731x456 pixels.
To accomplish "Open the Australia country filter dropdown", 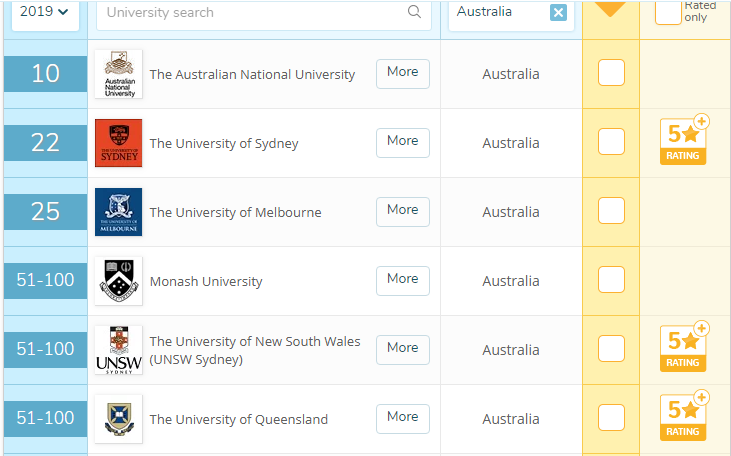I will (495, 13).
